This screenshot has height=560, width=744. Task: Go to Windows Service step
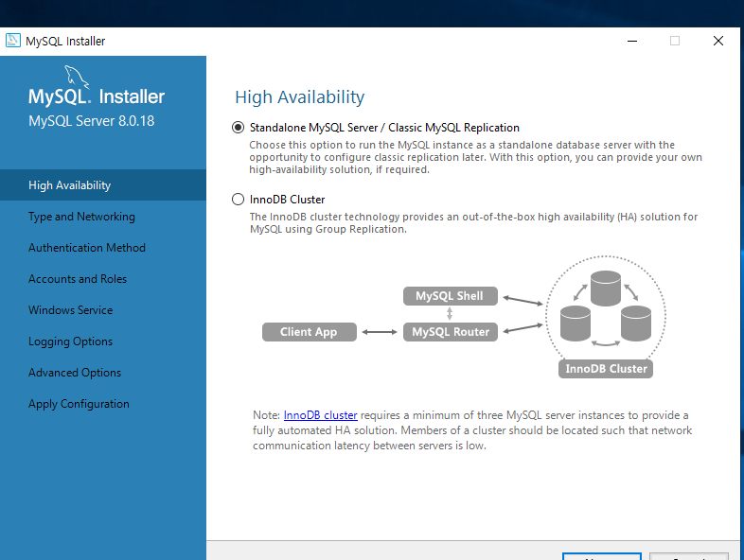coord(103,310)
